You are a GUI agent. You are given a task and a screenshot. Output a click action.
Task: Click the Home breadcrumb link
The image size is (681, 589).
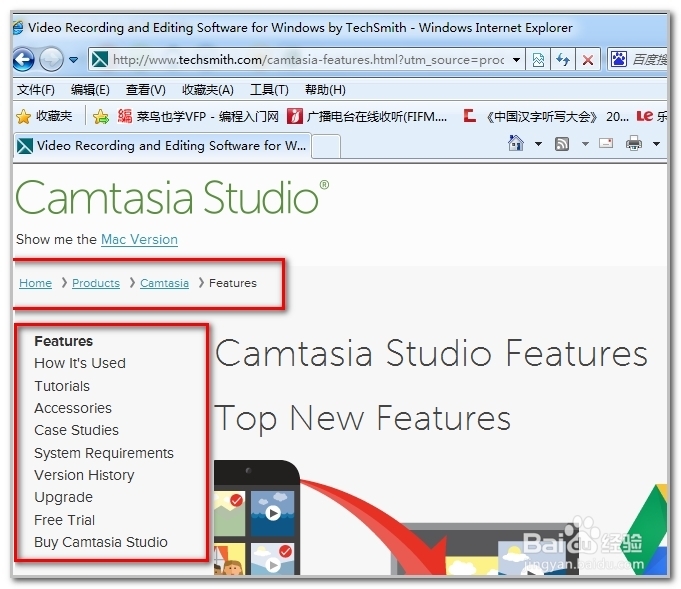click(x=36, y=283)
